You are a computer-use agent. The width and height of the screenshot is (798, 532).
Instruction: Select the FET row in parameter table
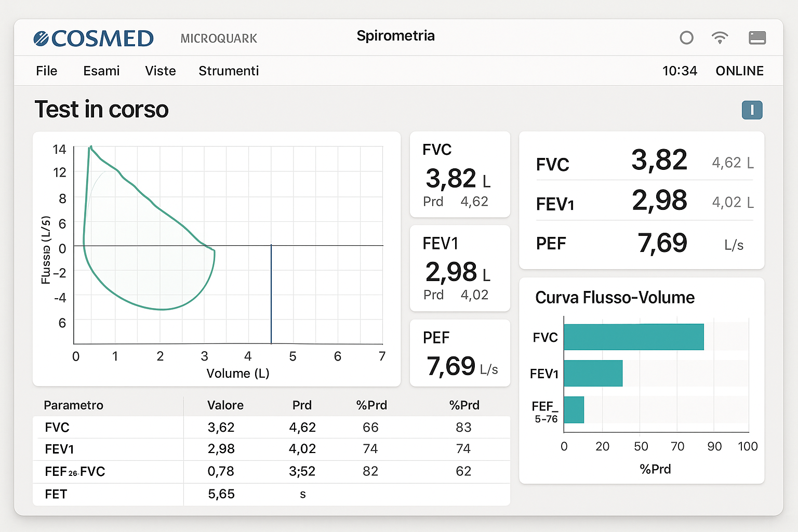click(270, 494)
